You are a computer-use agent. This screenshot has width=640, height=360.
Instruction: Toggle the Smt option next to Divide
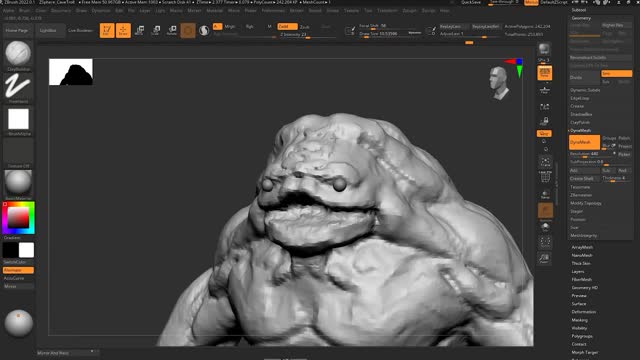[616, 73]
